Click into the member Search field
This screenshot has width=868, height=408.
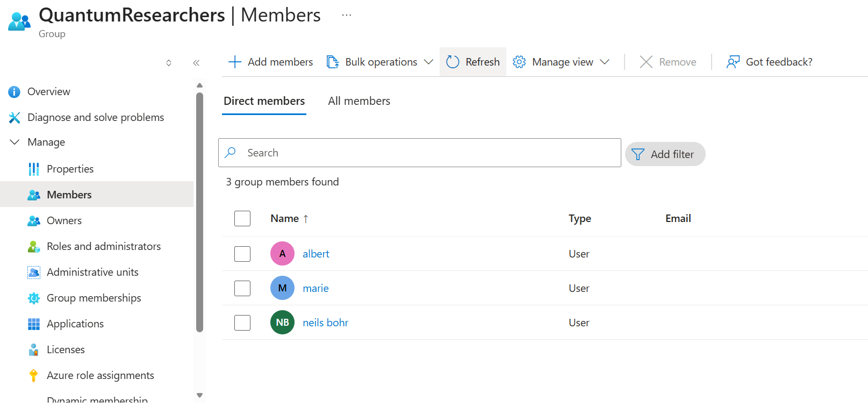point(425,153)
